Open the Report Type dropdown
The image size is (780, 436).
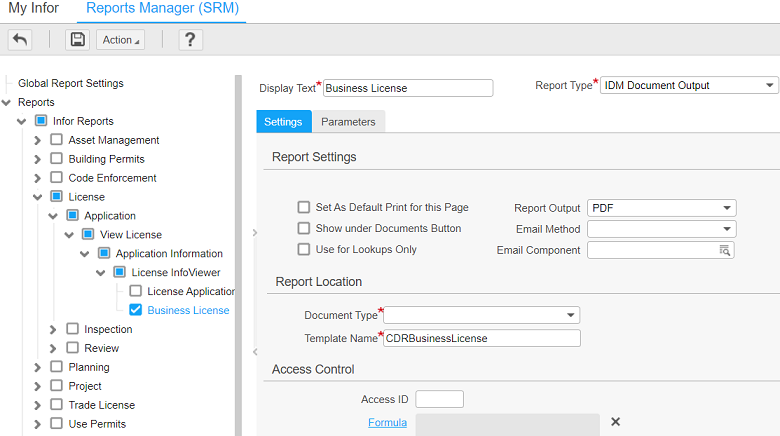688,86
